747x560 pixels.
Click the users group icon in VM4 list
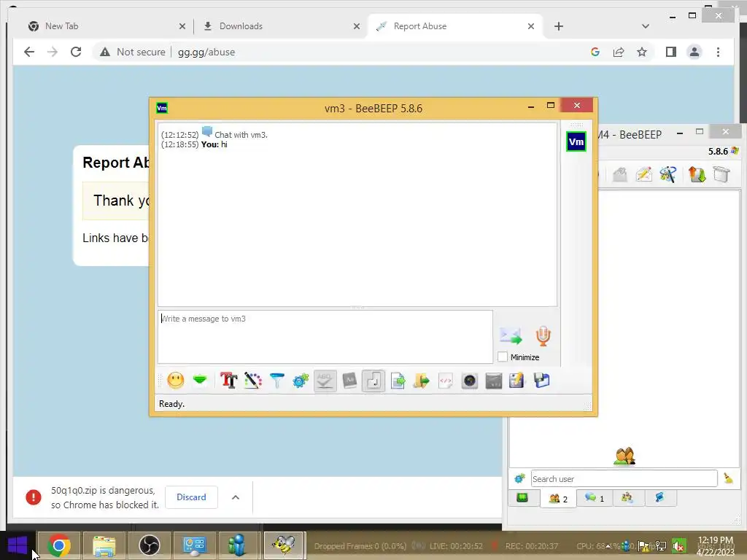(624, 456)
